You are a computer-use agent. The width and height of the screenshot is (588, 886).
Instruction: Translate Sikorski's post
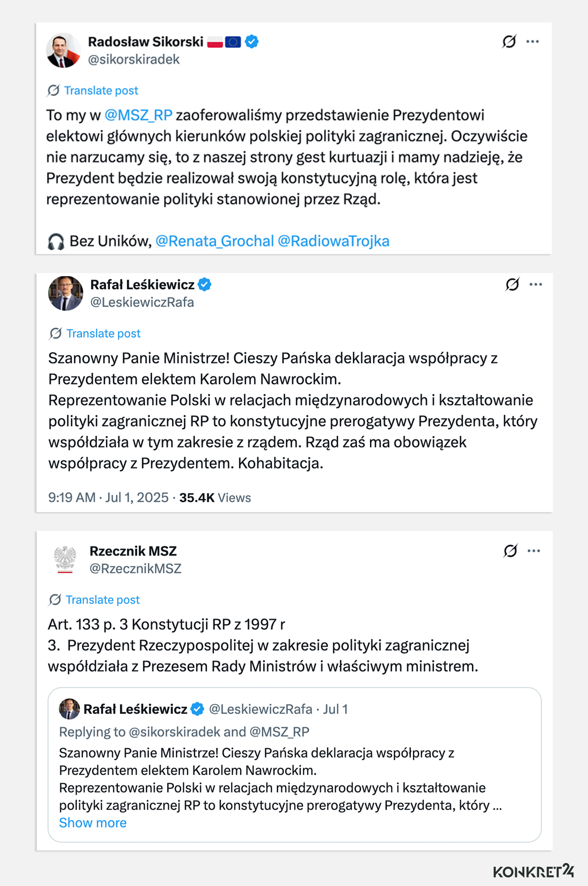[101, 90]
